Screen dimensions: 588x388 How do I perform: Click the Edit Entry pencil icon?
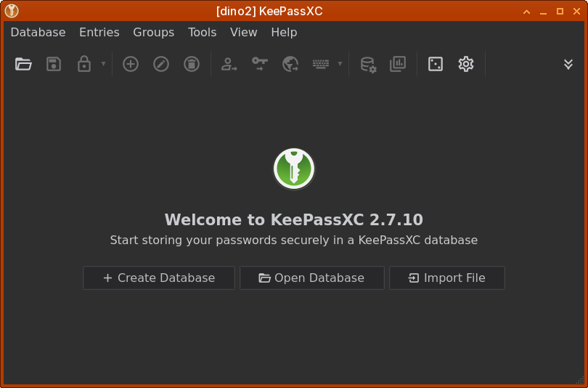[x=161, y=64]
